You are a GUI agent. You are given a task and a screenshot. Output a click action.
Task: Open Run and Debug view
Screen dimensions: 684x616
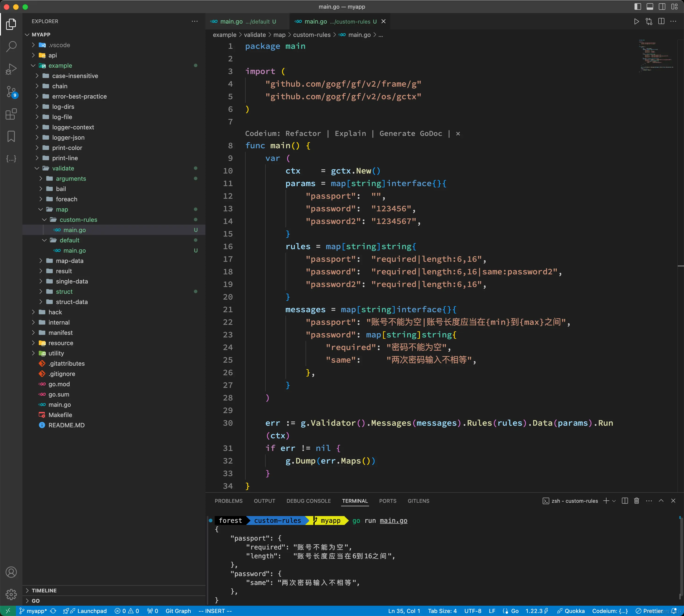[x=11, y=69]
